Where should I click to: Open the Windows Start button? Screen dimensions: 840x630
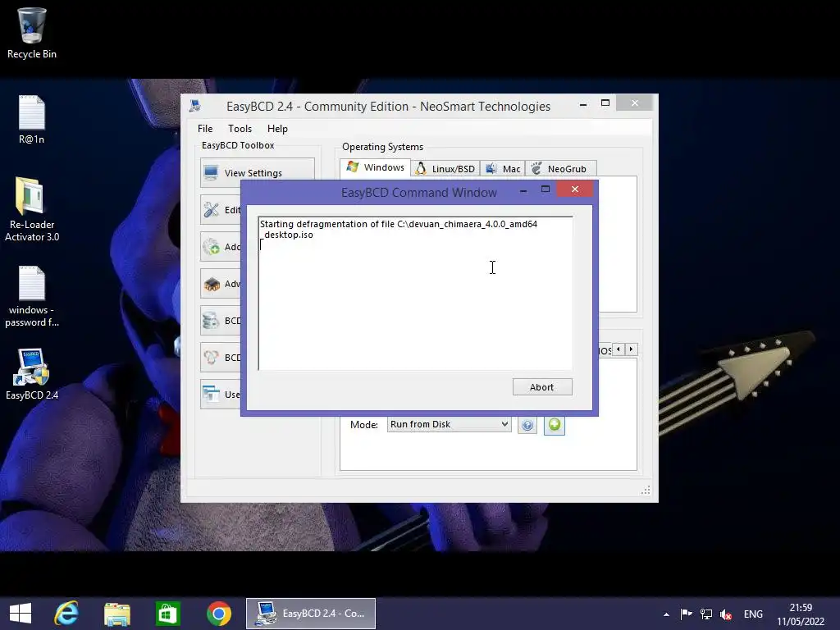click(21, 614)
